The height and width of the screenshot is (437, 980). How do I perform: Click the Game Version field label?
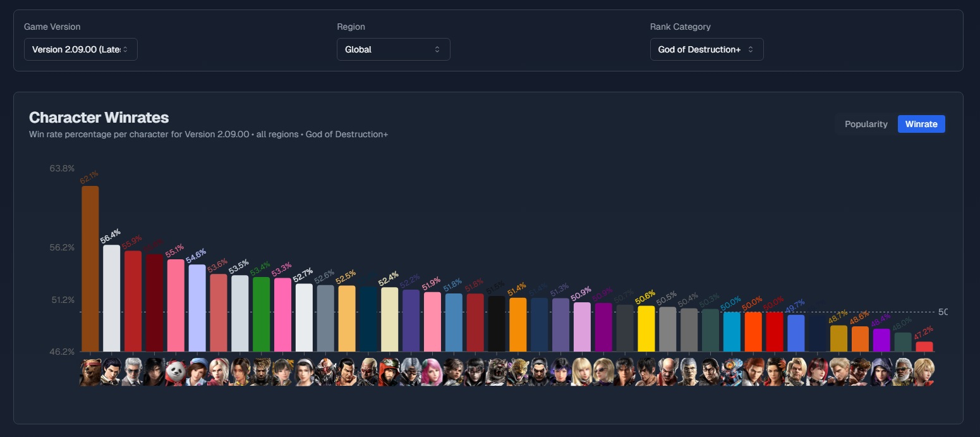[x=52, y=27]
